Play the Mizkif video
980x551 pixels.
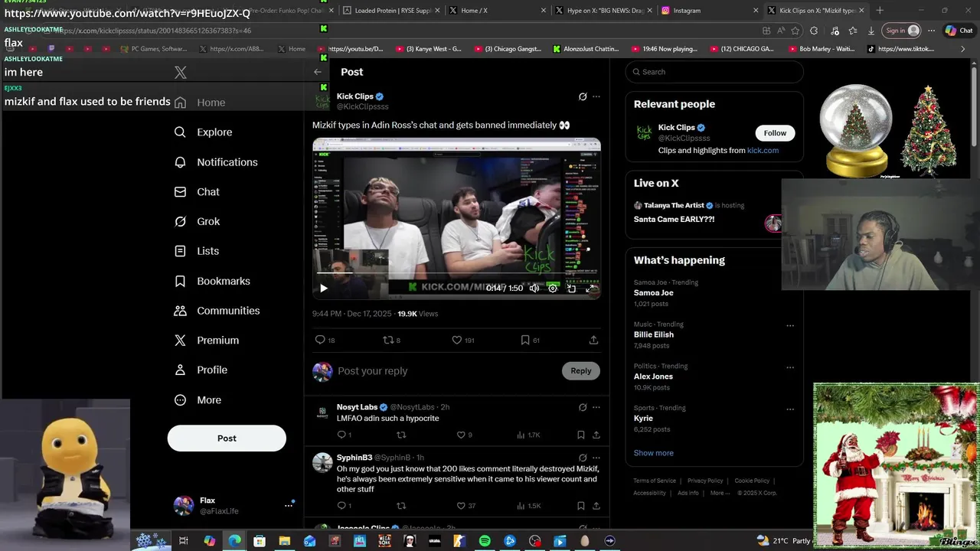point(323,289)
